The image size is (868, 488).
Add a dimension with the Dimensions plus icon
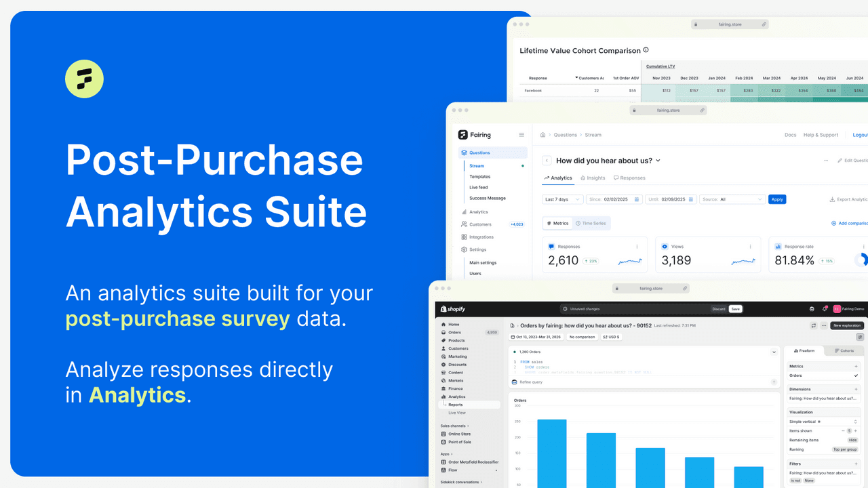(856, 389)
